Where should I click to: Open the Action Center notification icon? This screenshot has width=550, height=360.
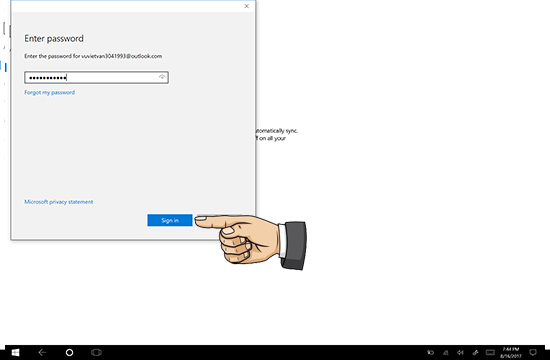click(x=533, y=352)
